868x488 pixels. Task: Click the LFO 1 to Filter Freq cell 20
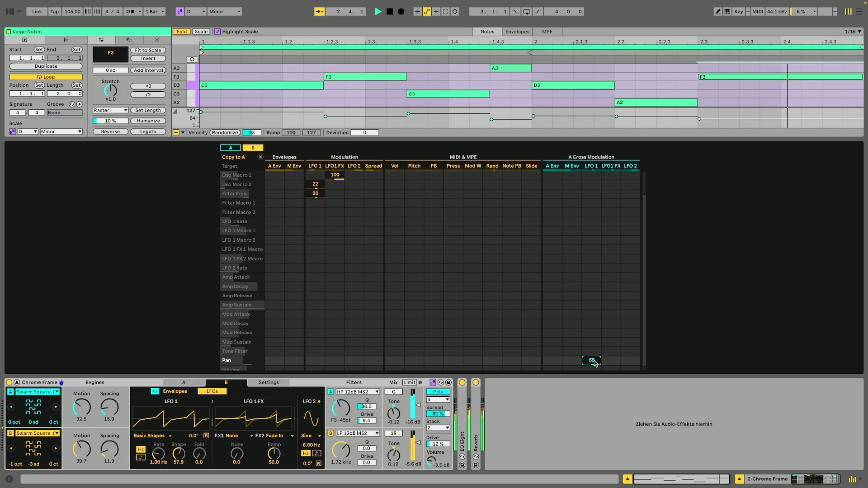pyautogui.click(x=315, y=194)
